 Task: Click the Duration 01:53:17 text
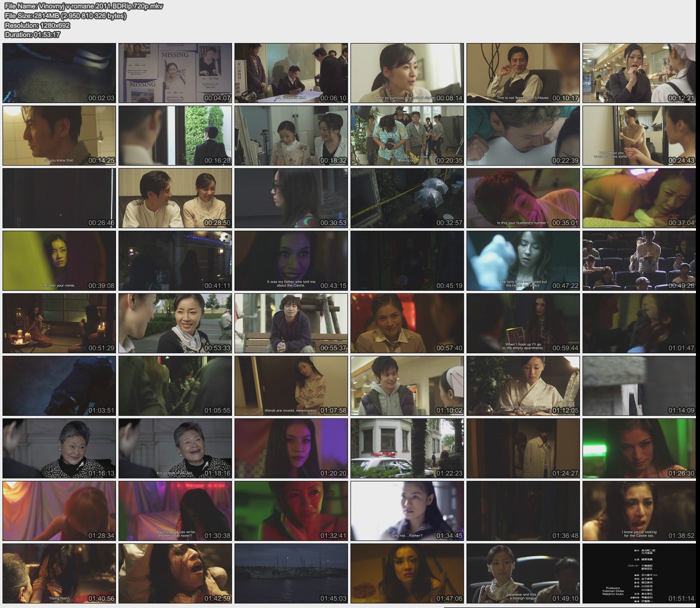pos(32,35)
